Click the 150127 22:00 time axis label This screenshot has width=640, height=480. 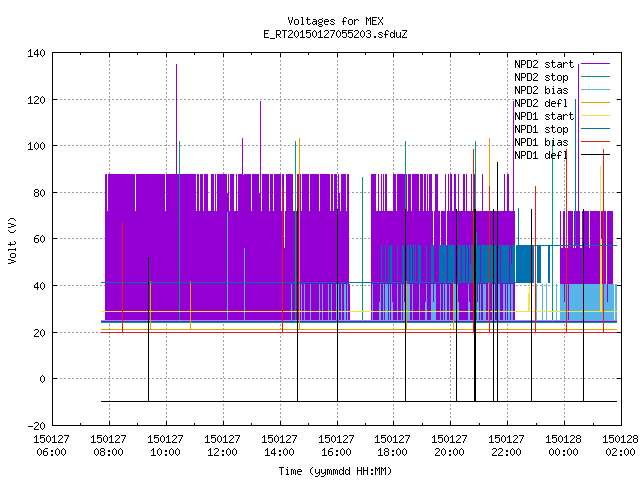point(507,446)
